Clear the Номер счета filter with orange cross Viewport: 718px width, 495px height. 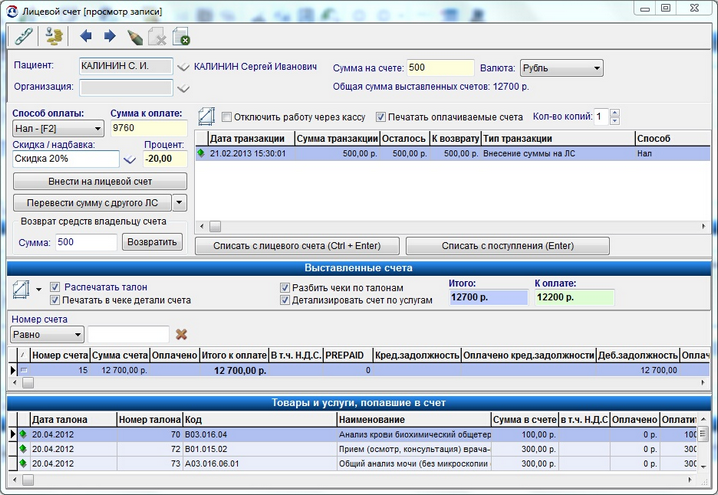(181, 334)
